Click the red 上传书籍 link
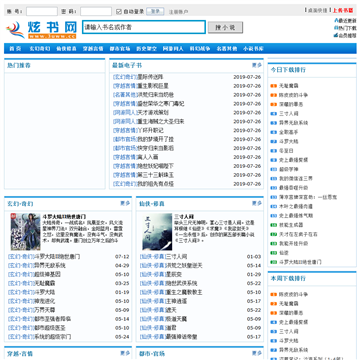This screenshot has height=360, width=360. tap(343, 10)
